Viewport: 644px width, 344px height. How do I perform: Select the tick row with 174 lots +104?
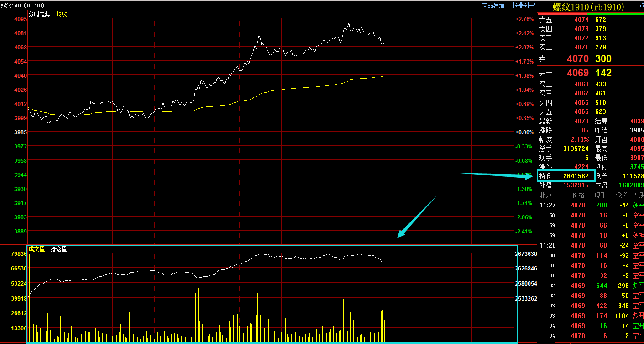pyautogui.click(x=591, y=316)
